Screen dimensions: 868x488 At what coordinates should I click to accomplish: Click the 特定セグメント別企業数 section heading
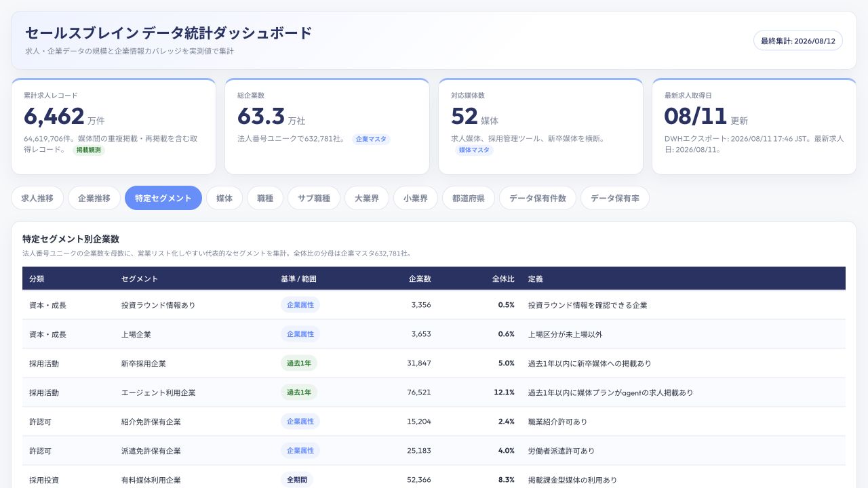(x=71, y=239)
